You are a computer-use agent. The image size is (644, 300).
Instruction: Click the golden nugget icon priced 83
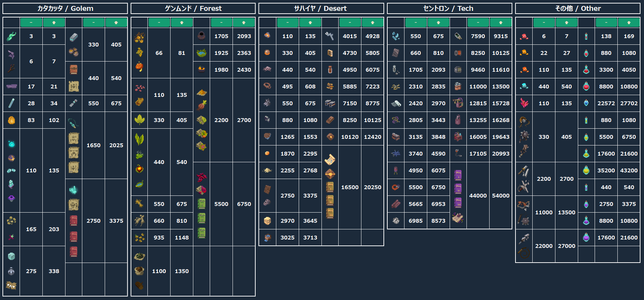pyautogui.click(x=11, y=120)
